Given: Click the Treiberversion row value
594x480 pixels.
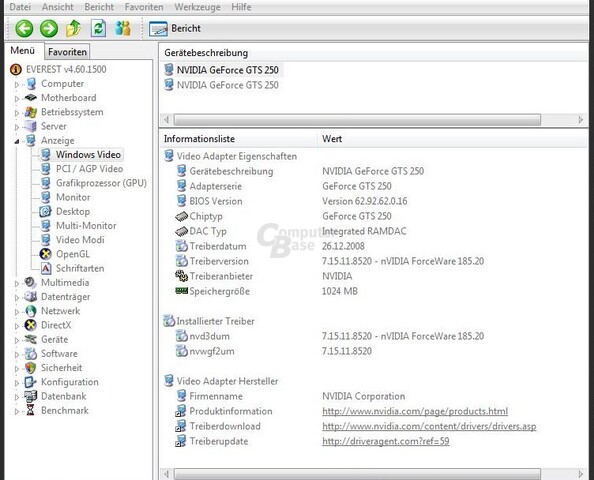Looking at the screenshot, I should coord(403,261).
